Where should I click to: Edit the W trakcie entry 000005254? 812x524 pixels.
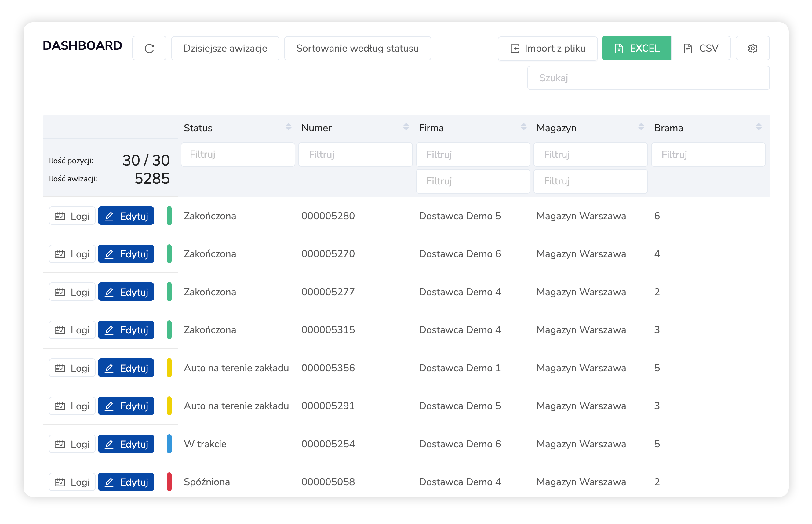point(126,444)
